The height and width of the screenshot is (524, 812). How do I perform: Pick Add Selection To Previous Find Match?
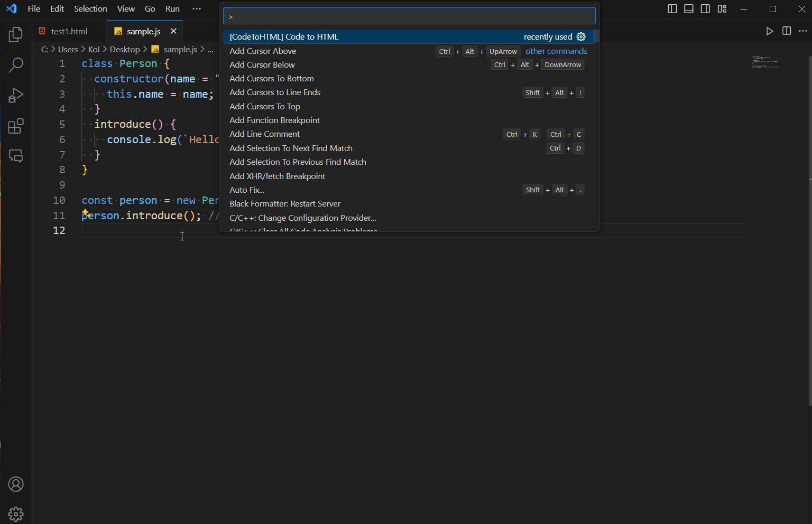(x=408, y=162)
